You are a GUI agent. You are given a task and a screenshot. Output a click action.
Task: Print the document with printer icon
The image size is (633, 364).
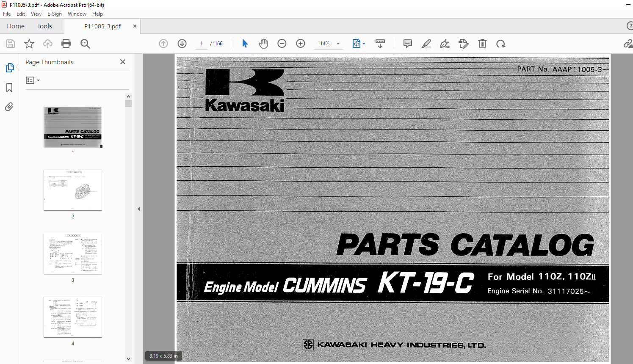tap(66, 43)
